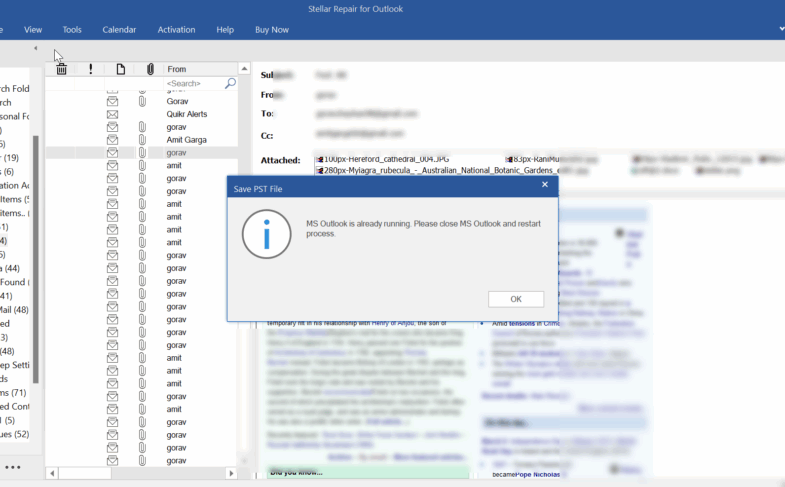Sort by item type document column icon
The height and width of the screenshot is (487, 785).
(x=121, y=69)
